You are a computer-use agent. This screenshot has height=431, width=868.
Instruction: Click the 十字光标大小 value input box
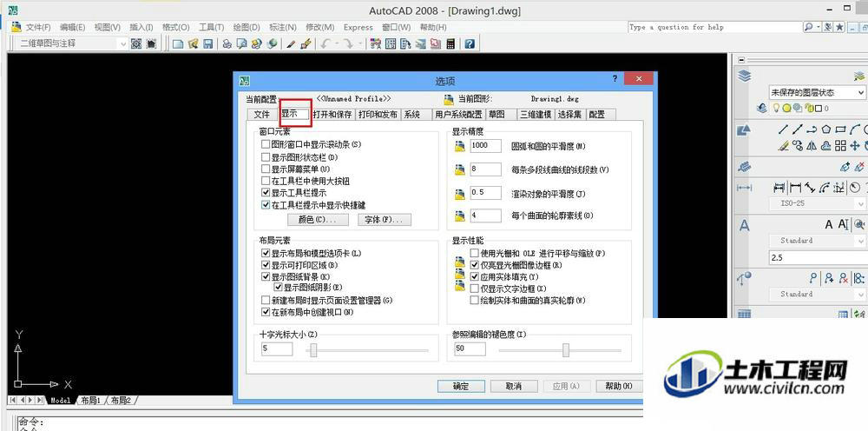(x=277, y=349)
